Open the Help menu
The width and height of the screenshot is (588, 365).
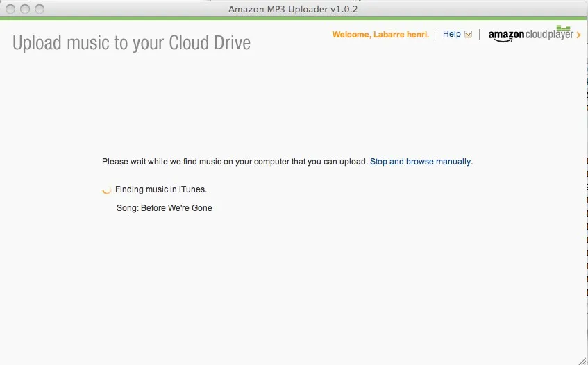coord(451,34)
